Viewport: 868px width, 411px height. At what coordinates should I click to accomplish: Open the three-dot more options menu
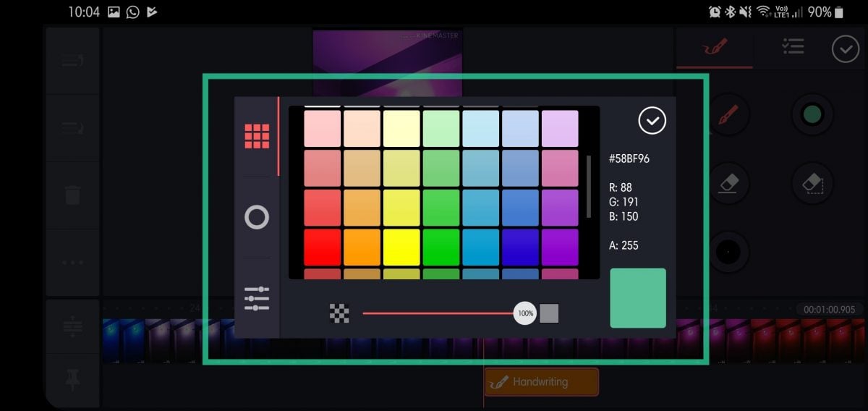72,262
